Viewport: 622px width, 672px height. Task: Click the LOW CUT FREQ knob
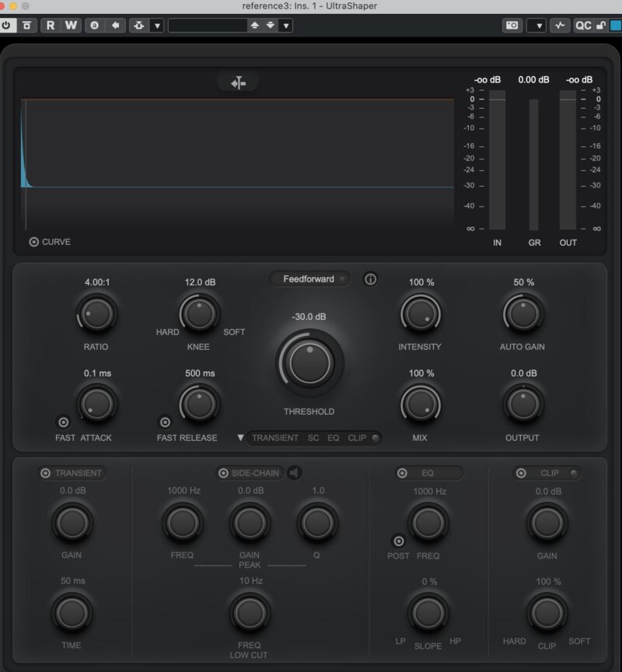tap(250, 614)
